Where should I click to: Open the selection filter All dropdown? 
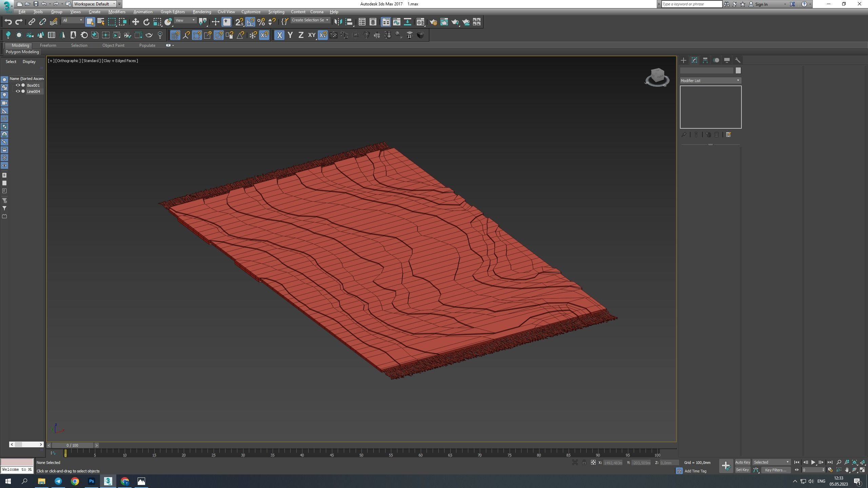coord(72,20)
